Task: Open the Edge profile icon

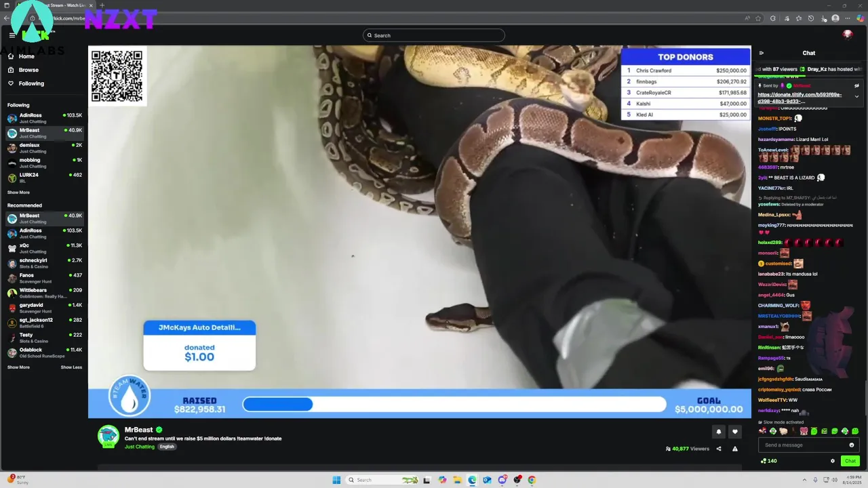Action: pos(835,18)
